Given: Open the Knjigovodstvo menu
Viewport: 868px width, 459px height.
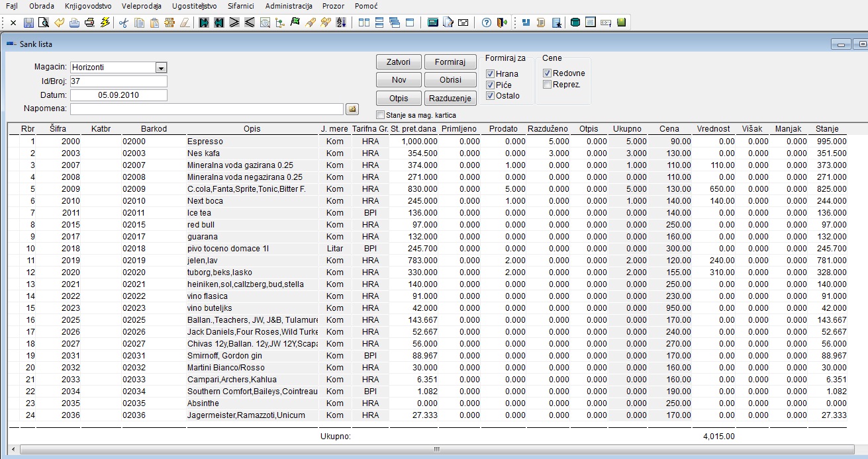Looking at the screenshot, I should pos(88,6).
